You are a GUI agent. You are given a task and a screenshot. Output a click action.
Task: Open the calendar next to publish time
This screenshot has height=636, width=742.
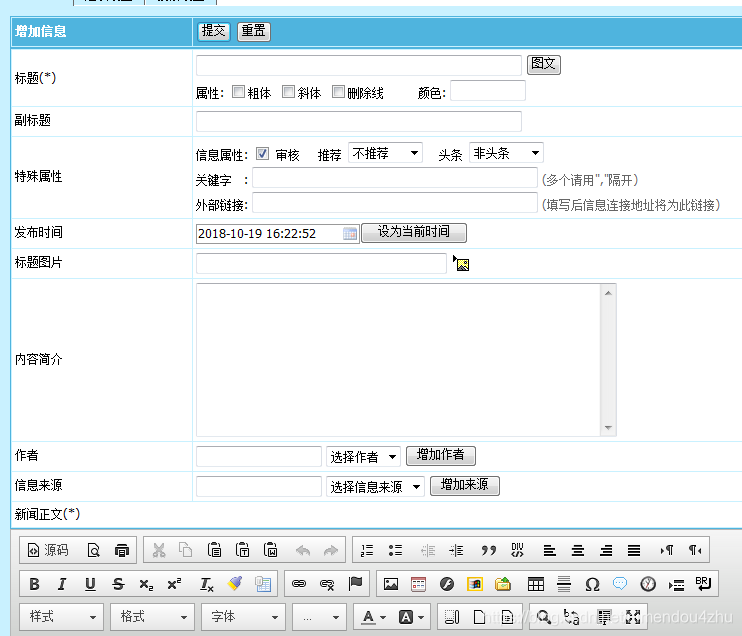(350, 233)
